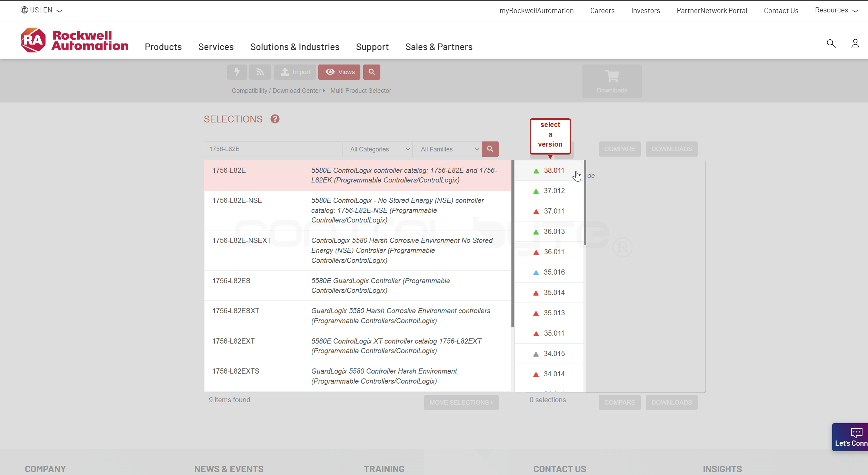
Task: Click the toolbar search icon next to Views
Action: click(x=372, y=72)
